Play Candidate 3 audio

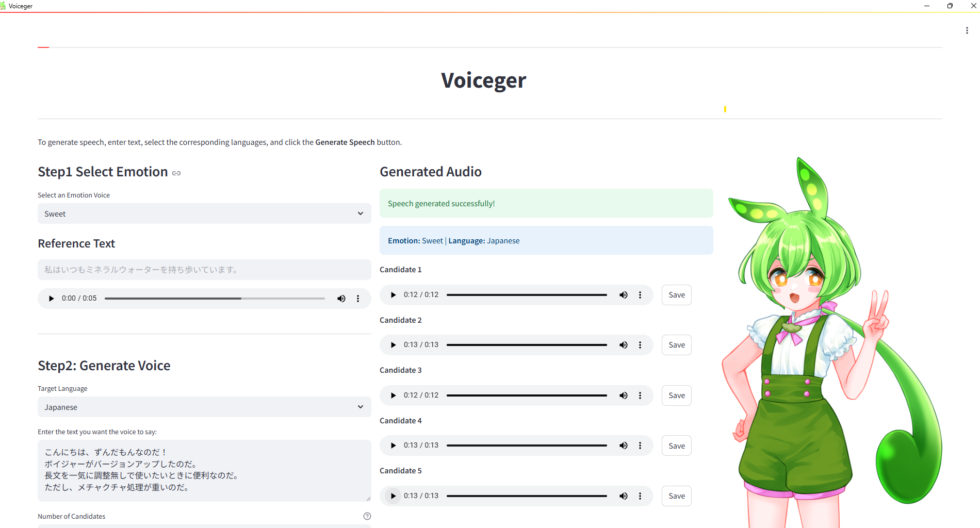coord(393,395)
